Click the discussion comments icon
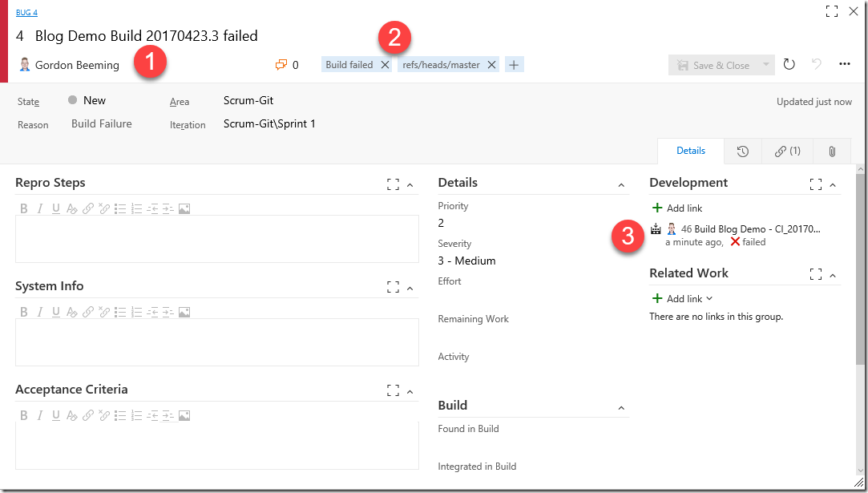The width and height of the screenshot is (868, 493). click(281, 65)
